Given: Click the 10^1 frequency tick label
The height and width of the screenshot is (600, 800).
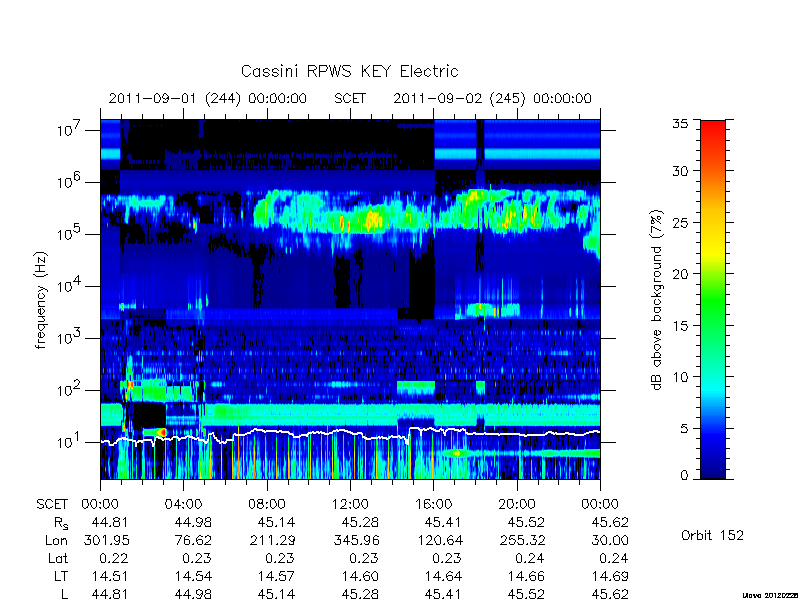Looking at the screenshot, I should point(70,441).
